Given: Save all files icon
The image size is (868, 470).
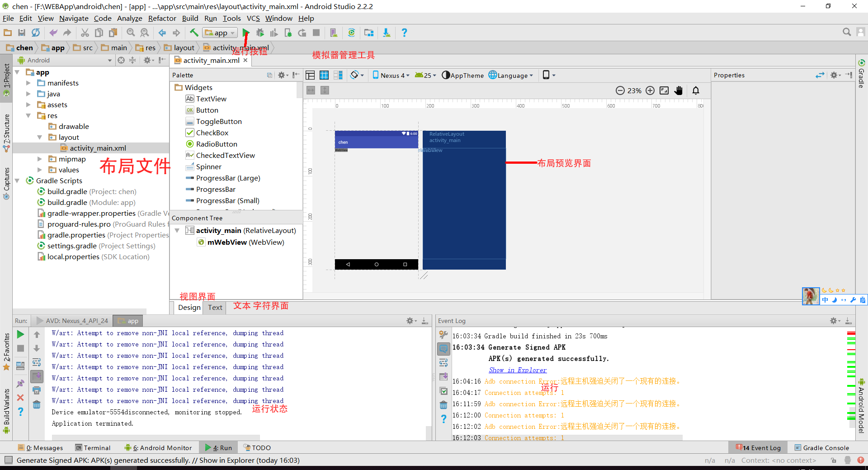Looking at the screenshot, I should pyautogui.click(x=22, y=33).
